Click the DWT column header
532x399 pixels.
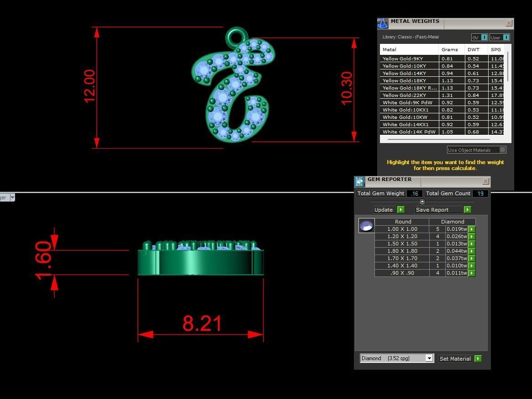[476, 49]
